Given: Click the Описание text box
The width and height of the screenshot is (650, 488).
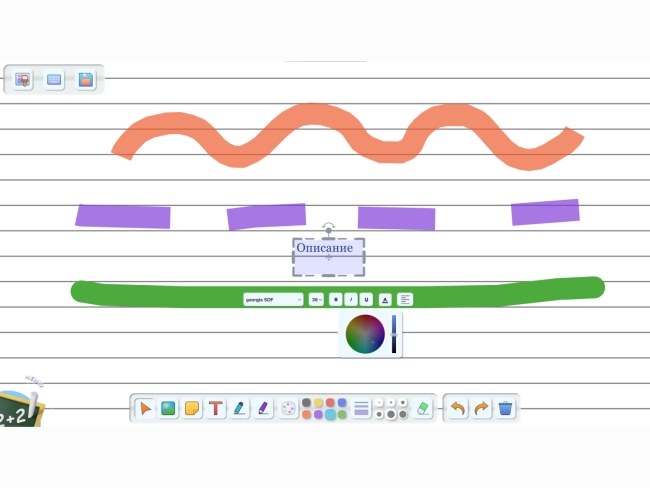Looking at the screenshot, I should [328, 248].
